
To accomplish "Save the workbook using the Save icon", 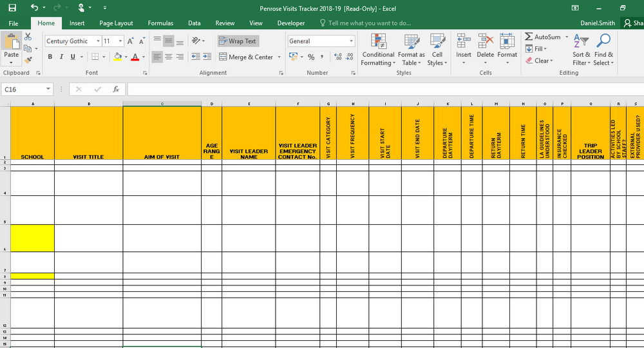I will tap(12, 8).
